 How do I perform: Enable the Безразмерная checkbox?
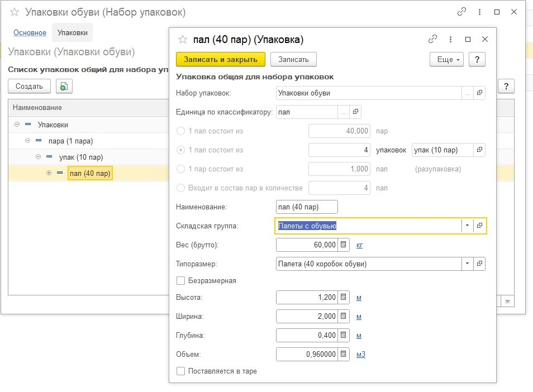pyautogui.click(x=180, y=280)
